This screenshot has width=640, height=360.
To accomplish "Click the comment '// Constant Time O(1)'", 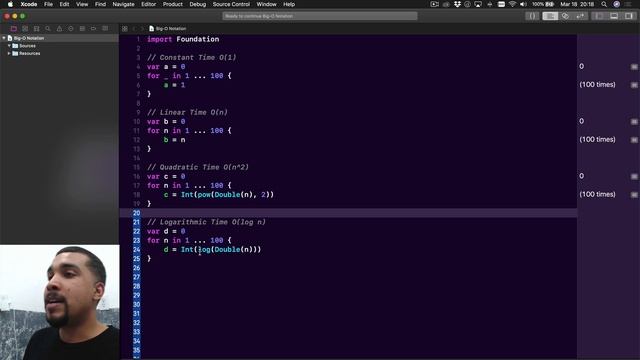I will point(192,58).
